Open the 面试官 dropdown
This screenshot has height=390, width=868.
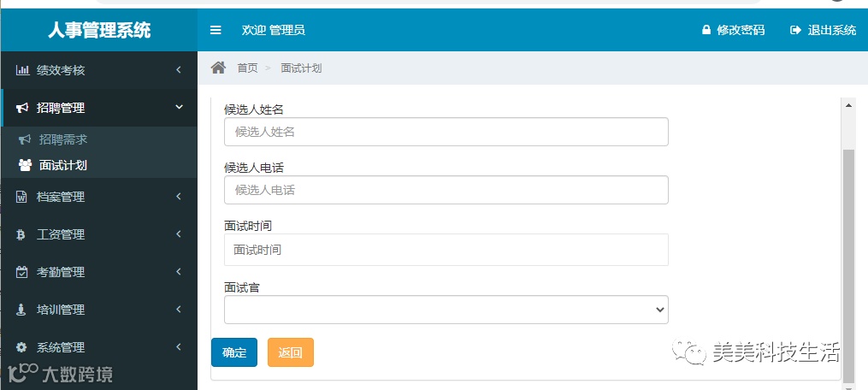(x=446, y=310)
